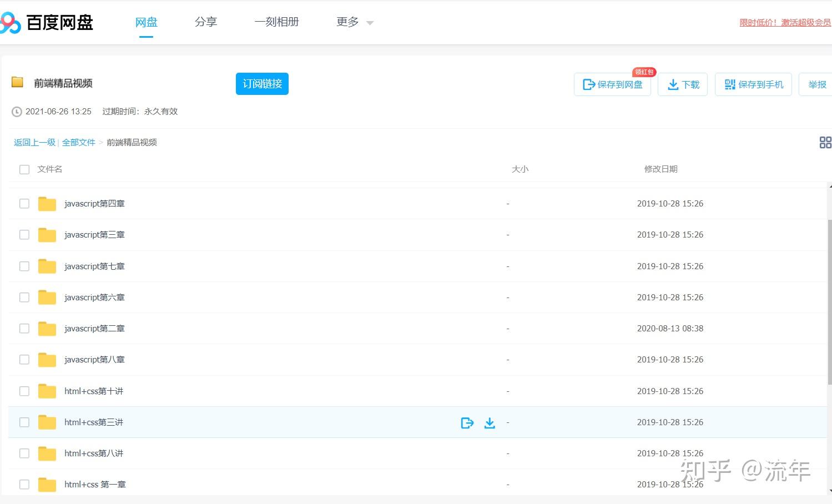The image size is (832, 504).
Task: Check the box for javascript第六章
Action: point(24,298)
